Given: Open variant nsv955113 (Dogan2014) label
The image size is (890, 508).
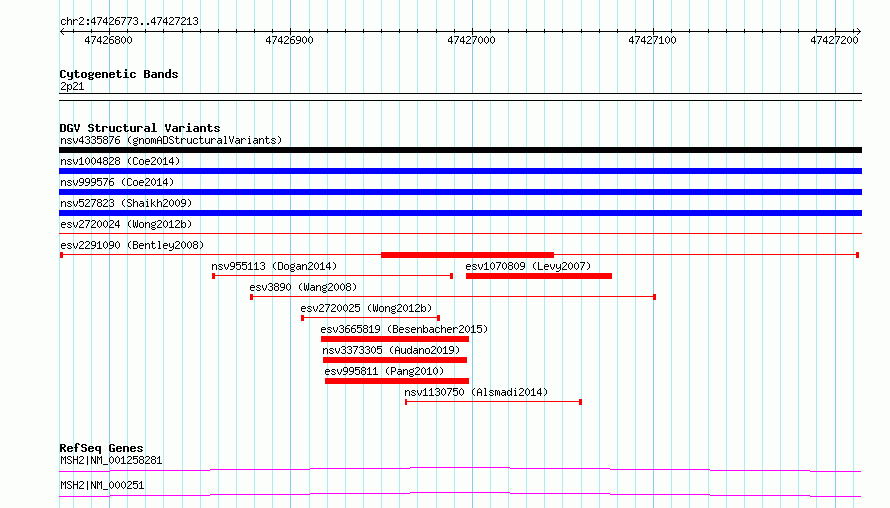Looking at the screenshot, I should tap(274, 266).
